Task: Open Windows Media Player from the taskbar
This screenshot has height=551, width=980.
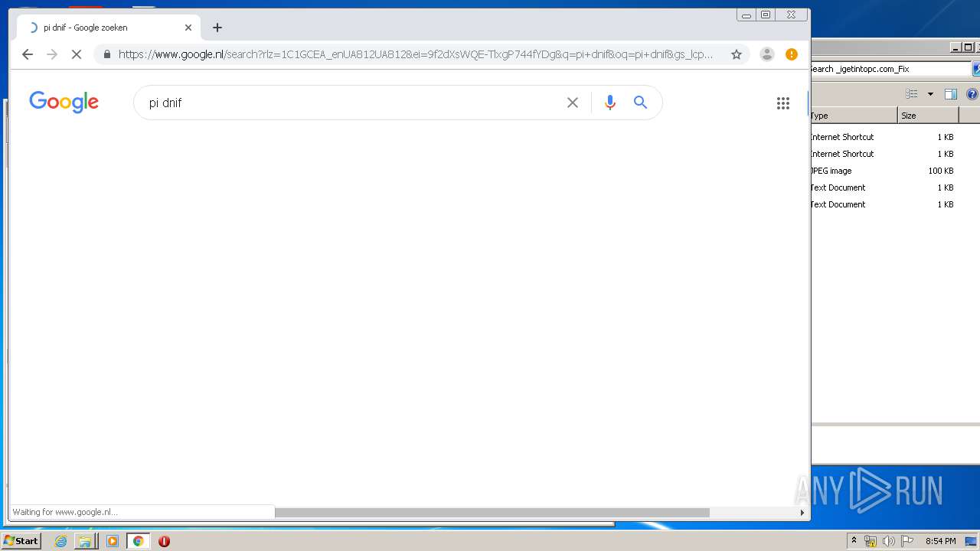Action: pyautogui.click(x=113, y=541)
